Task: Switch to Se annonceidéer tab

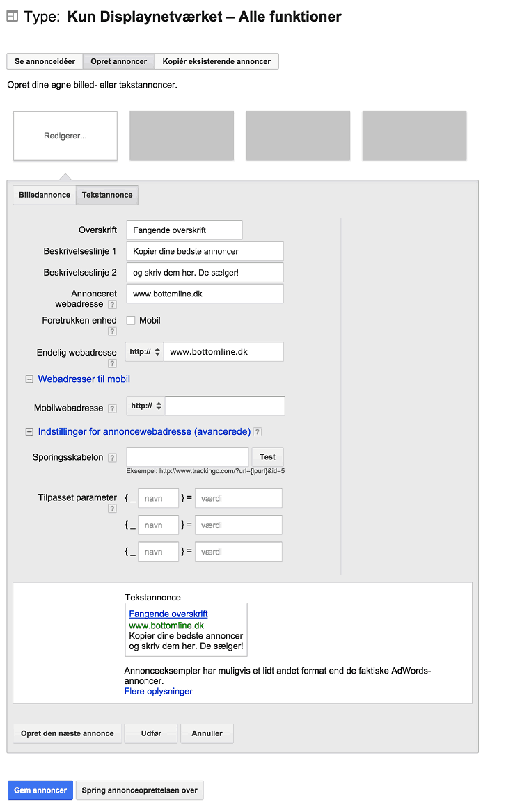Action: click(x=45, y=62)
